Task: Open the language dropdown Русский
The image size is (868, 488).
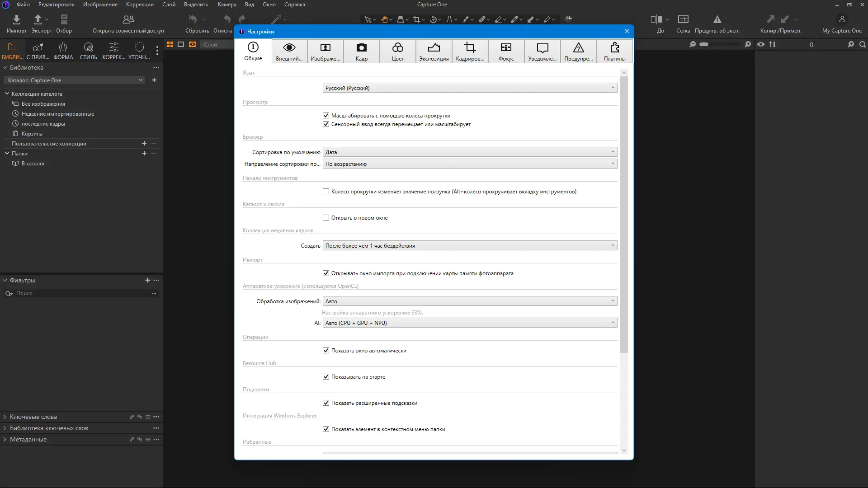Action: (470, 88)
